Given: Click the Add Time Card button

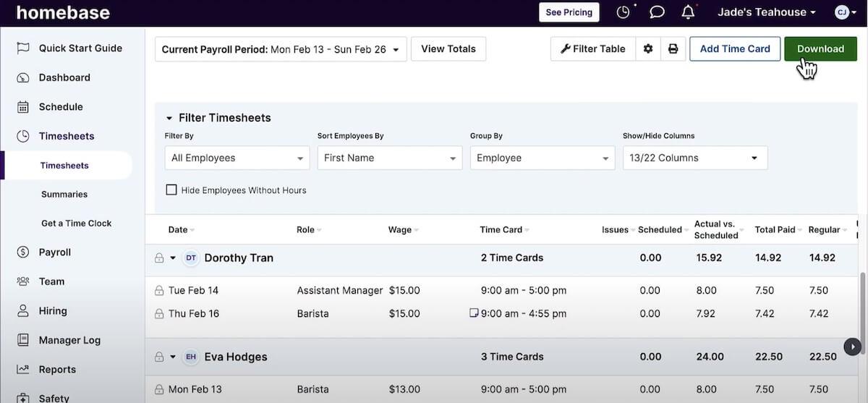Looking at the screenshot, I should (735, 49).
